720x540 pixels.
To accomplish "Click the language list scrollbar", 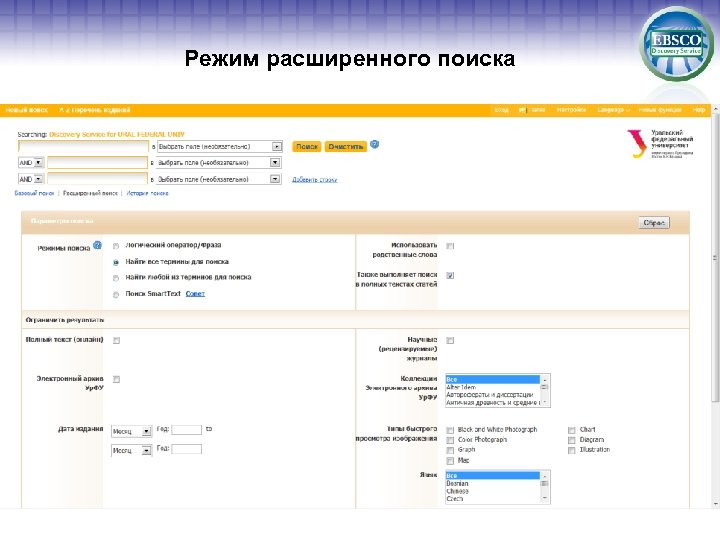I will pyautogui.click(x=545, y=487).
